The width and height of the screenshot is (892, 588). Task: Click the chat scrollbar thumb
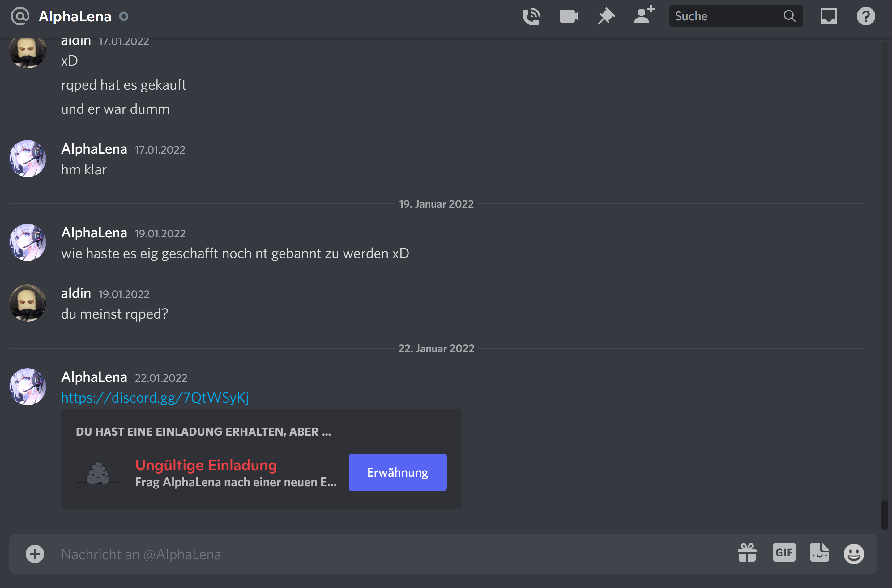(x=884, y=514)
